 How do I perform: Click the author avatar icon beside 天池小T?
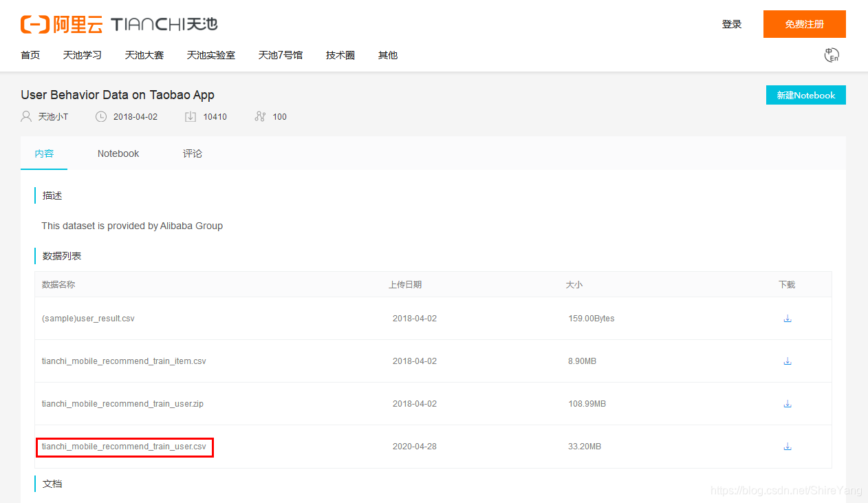click(x=26, y=116)
